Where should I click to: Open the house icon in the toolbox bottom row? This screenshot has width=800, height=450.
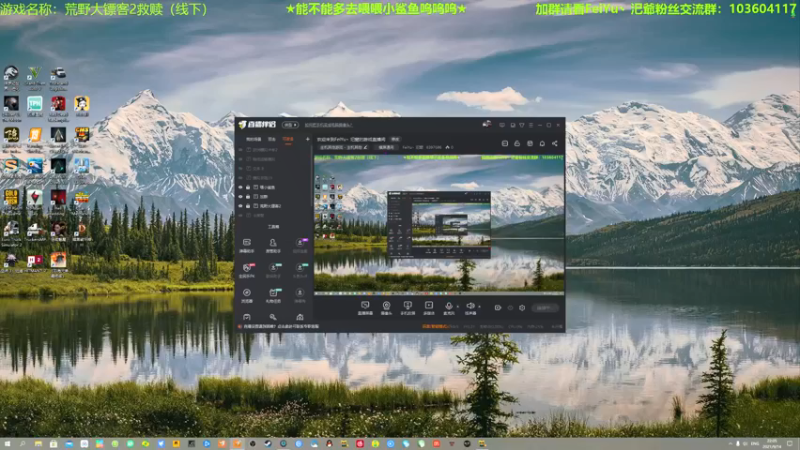click(300, 317)
